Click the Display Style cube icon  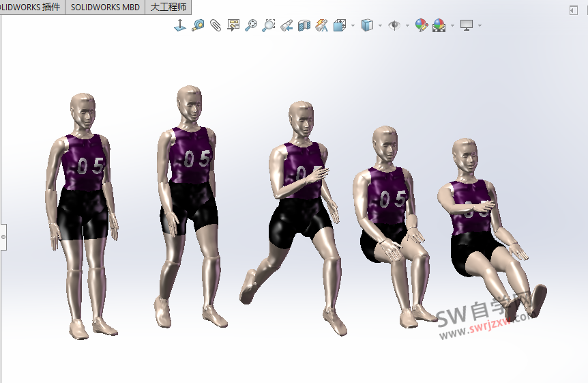pyautogui.click(x=367, y=25)
